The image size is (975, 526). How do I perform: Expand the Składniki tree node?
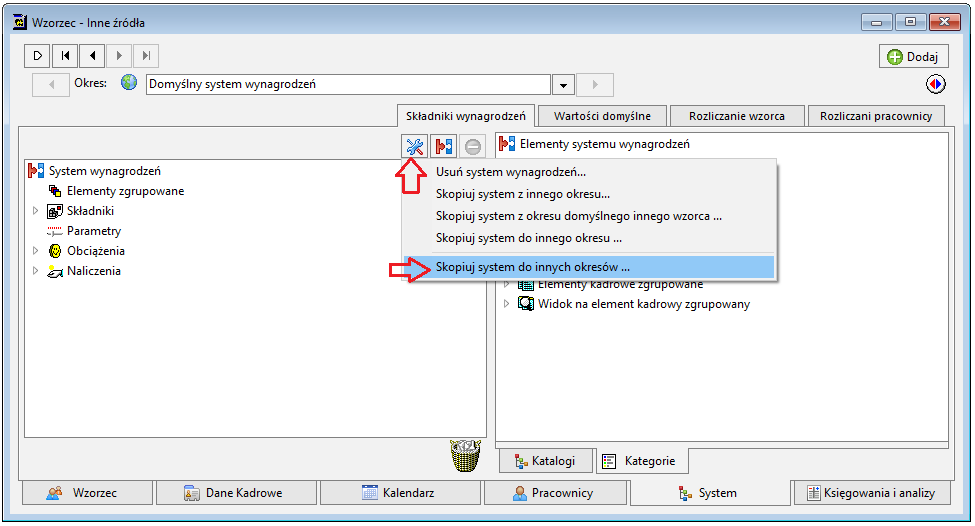tap(35, 211)
